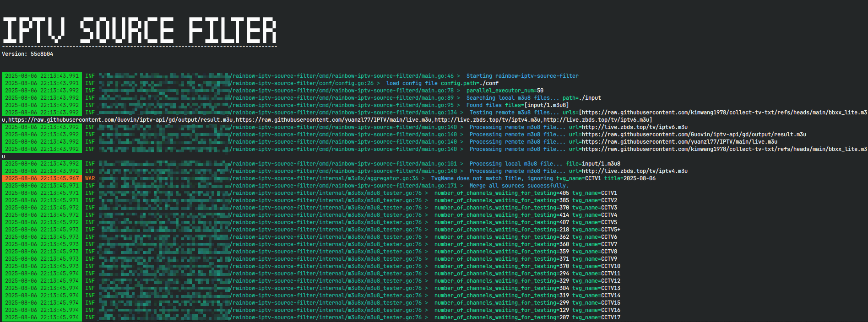Click the orange WAR log level label
868x322 pixels.
point(90,178)
